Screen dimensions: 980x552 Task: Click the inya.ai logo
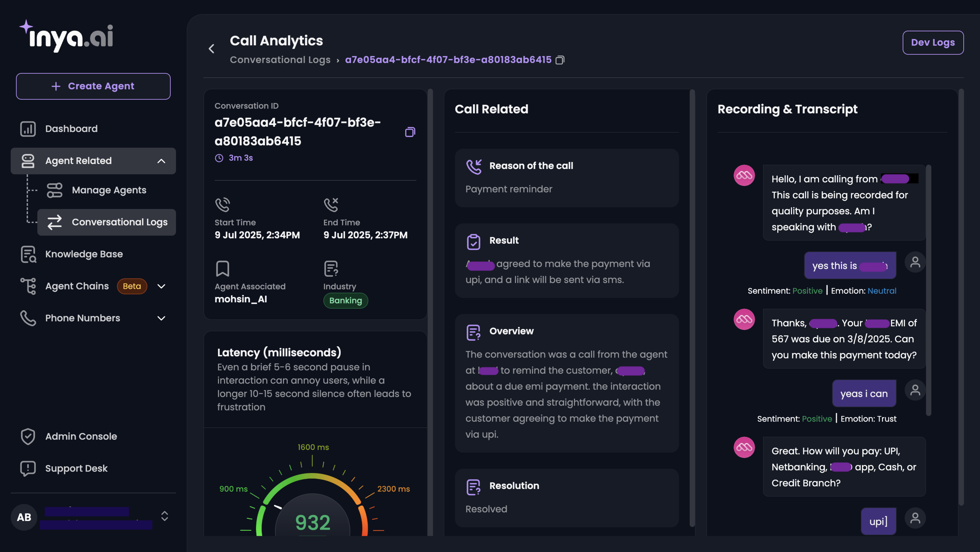click(66, 37)
